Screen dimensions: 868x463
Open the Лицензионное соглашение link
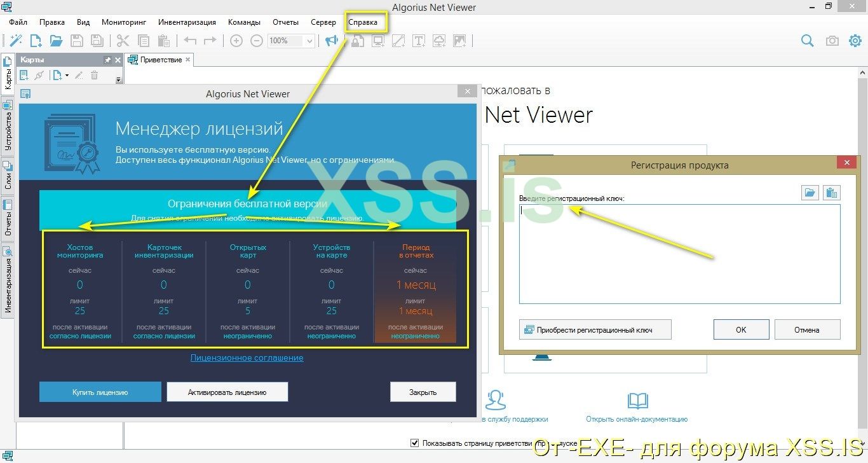[247, 358]
